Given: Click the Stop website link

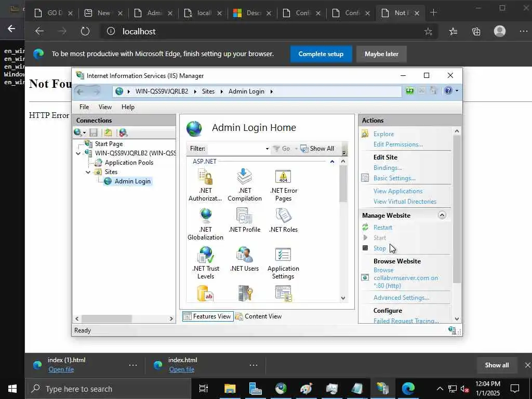Looking at the screenshot, I should point(380,248).
